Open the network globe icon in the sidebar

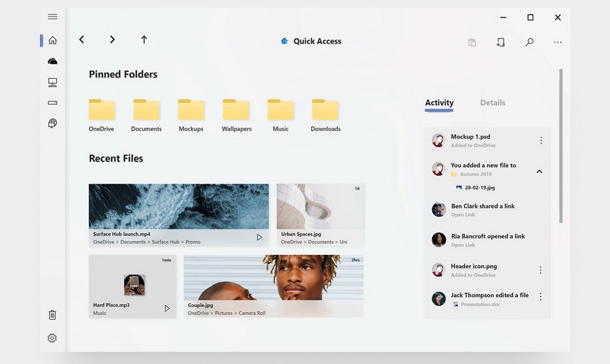coord(52,123)
